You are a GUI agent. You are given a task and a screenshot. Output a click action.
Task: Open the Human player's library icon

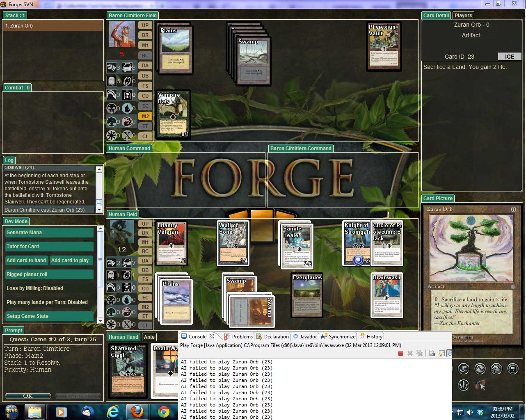127,262
